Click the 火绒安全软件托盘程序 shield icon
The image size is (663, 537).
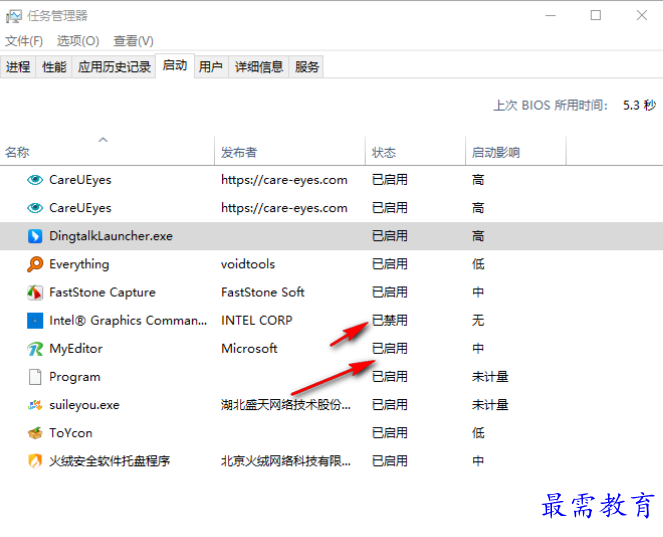[35, 461]
